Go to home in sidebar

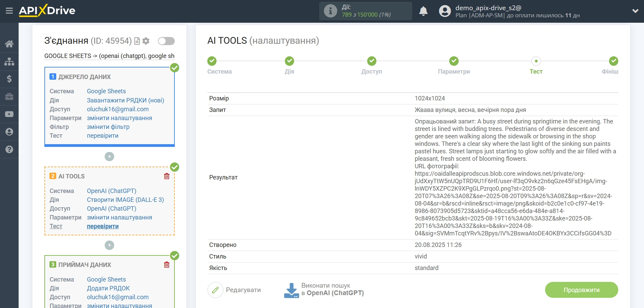point(9,44)
